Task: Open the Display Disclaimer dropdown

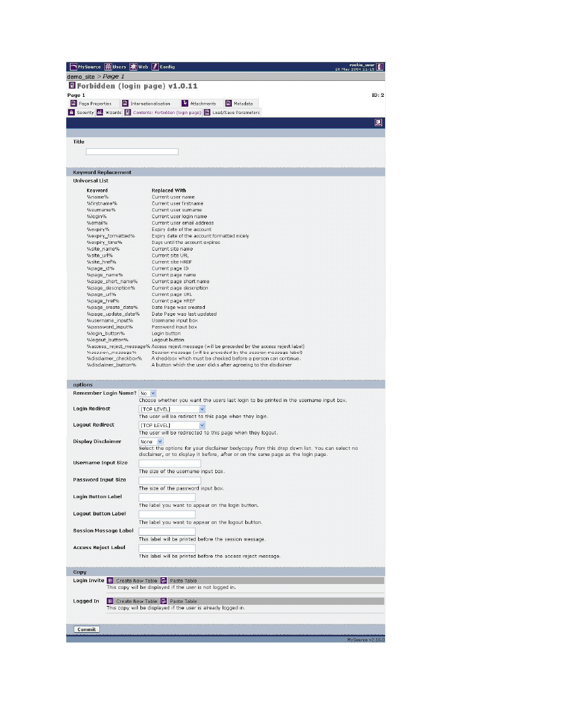Action: coord(151,441)
